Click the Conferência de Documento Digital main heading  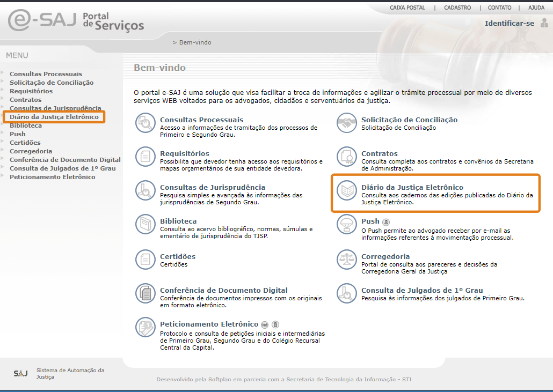coord(224,290)
